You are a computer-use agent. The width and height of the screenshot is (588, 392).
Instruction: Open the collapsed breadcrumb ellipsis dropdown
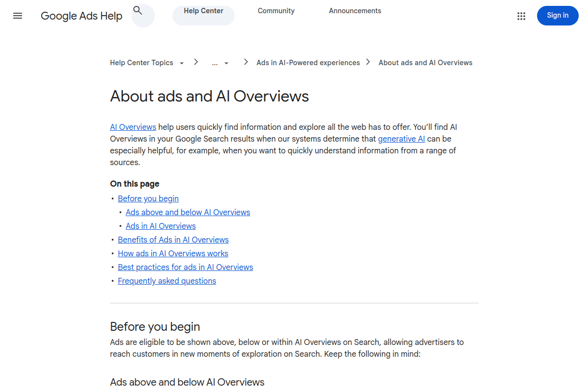pyautogui.click(x=220, y=63)
